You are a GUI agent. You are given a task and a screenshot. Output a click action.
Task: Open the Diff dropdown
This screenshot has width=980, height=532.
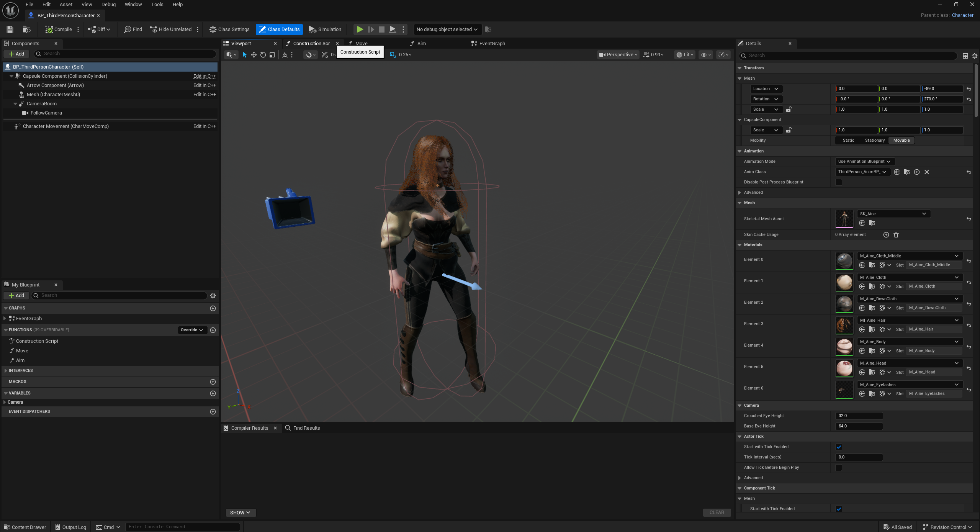coord(99,29)
